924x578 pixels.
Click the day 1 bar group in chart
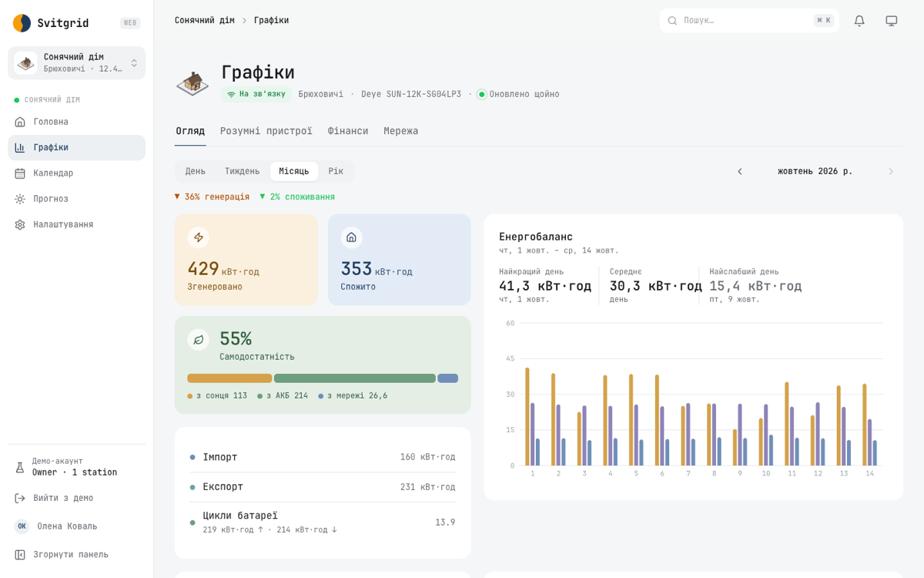[x=533, y=417]
